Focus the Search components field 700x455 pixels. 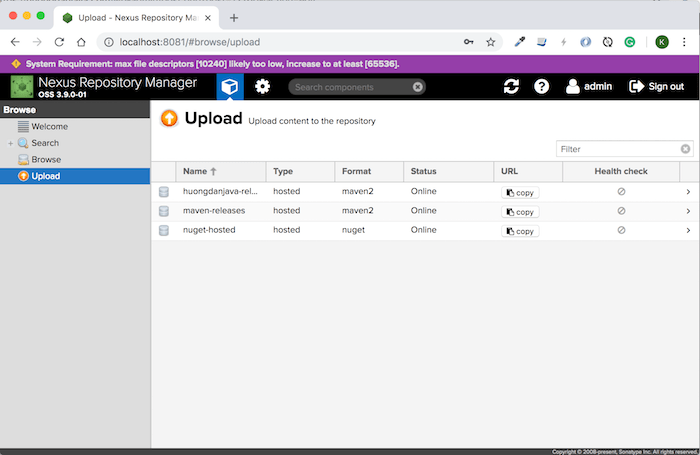357,87
